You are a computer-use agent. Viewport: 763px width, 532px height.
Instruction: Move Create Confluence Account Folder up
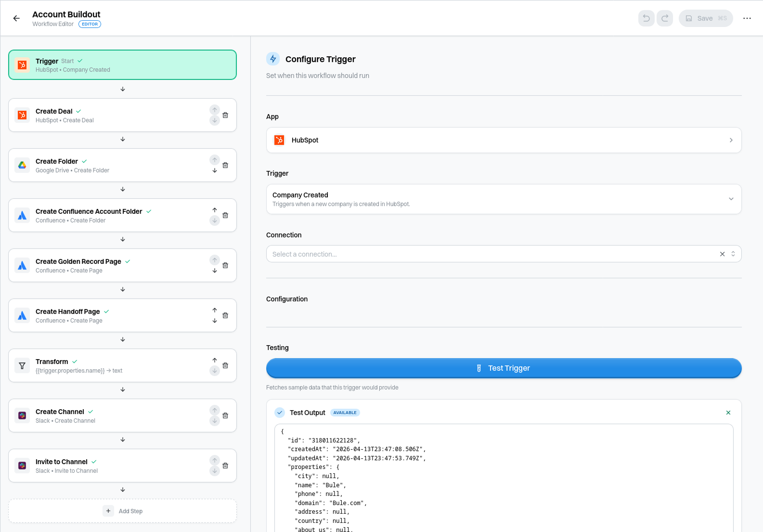click(x=215, y=210)
